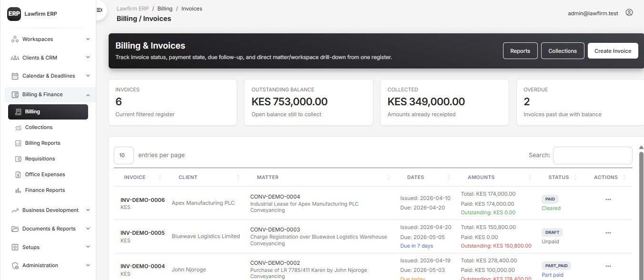Sort table by Actions column arrows
Screen dimensions: 644x280
click(624, 177)
